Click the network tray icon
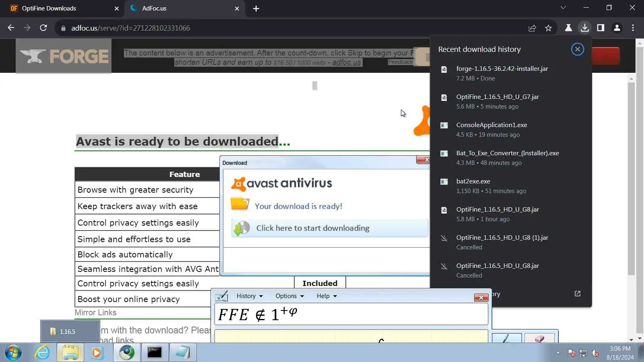This screenshot has width=644, height=362. [583, 353]
